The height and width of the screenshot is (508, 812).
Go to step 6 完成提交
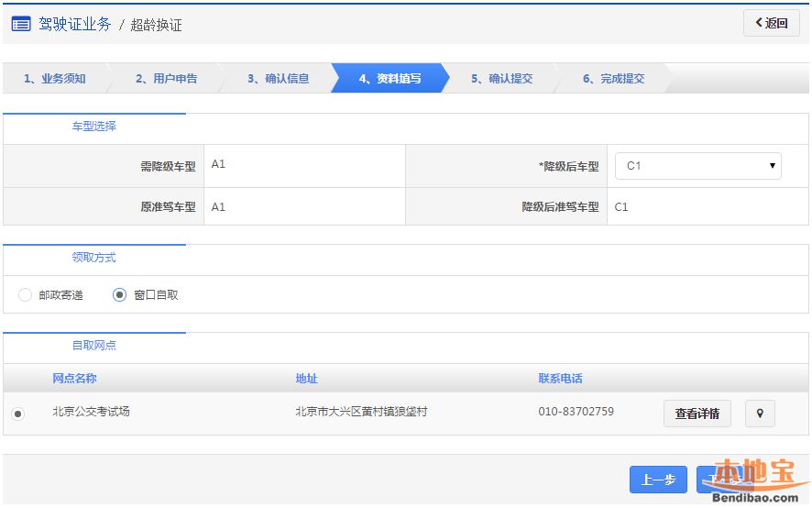[613, 79]
